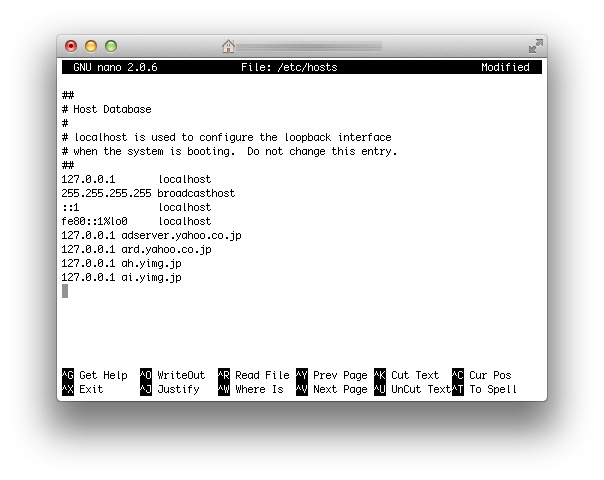Viewport: 604px width, 480px height.
Task: Click the 'ai.yimg.jp' entry
Action: click(121, 277)
